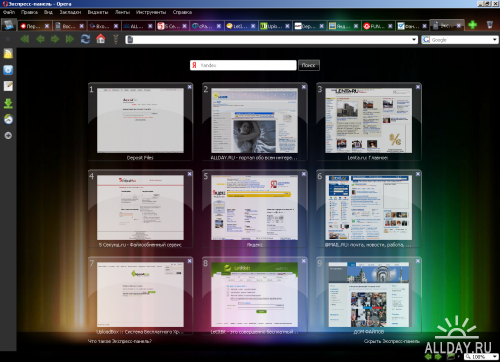The width and height of the screenshot is (500, 362).
Task: Expand the address bar dropdown arrow
Action: 414,40
